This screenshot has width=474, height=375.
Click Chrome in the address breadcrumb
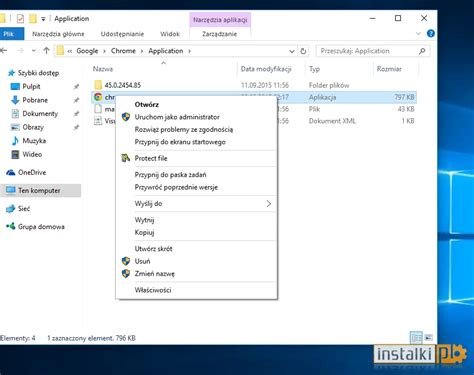pyautogui.click(x=123, y=51)
